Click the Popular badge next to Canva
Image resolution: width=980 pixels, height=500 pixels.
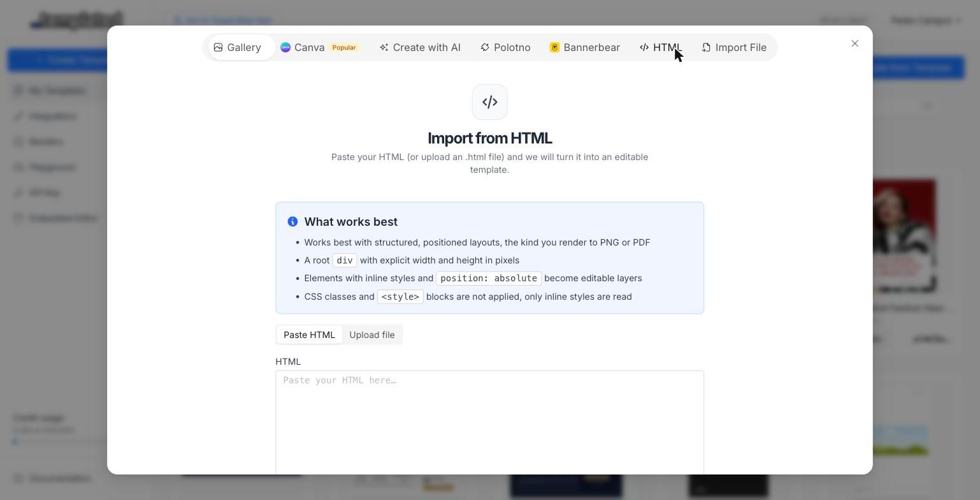pyautogui.click(x=344, y=47)
